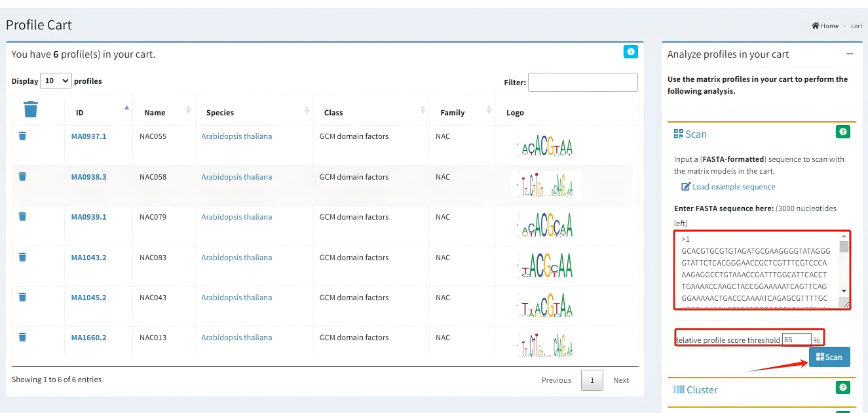Click the blue info icon in cart panel
The width and height of the screenshot is (868, 413).
[x=630, y=52]
